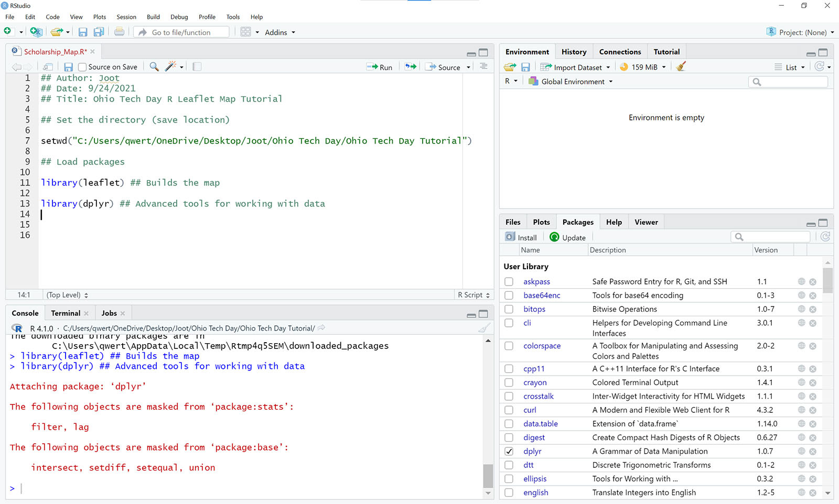Click the workspace panes grid icon

[x=245, y=32]
